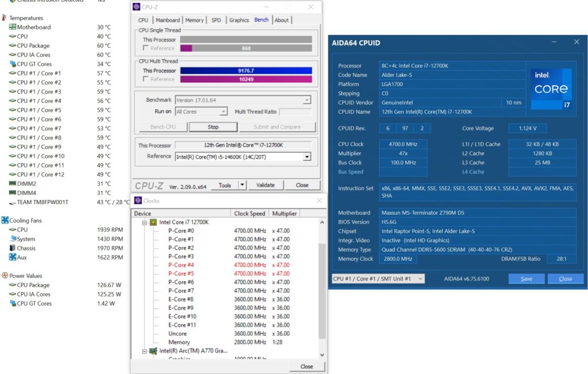The image size is (588, 374).
Task: Click the CPU fan icon under Cooling Fans
Action: pos(13,230)
